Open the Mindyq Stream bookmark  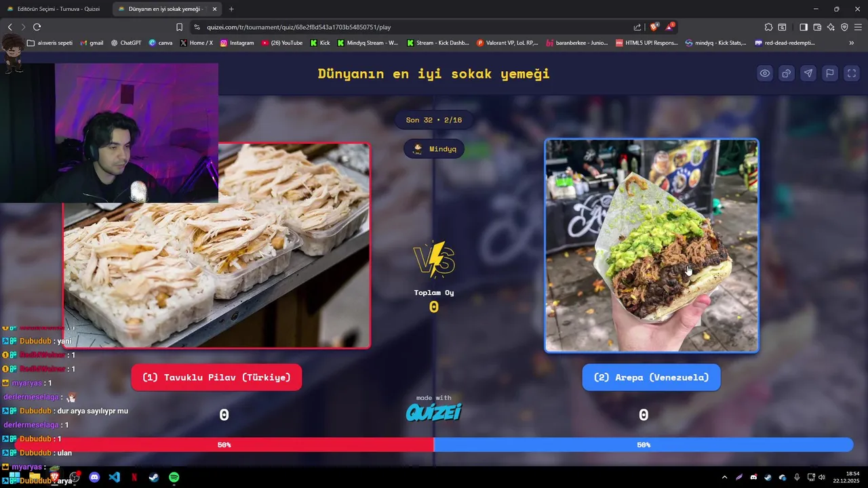pyautogui.click(x=368, y=43)
